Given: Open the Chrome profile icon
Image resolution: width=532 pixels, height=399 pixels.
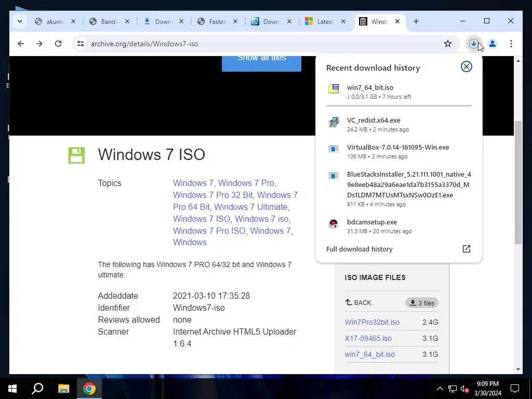Looking at the screenshot, I should [493, 44].
